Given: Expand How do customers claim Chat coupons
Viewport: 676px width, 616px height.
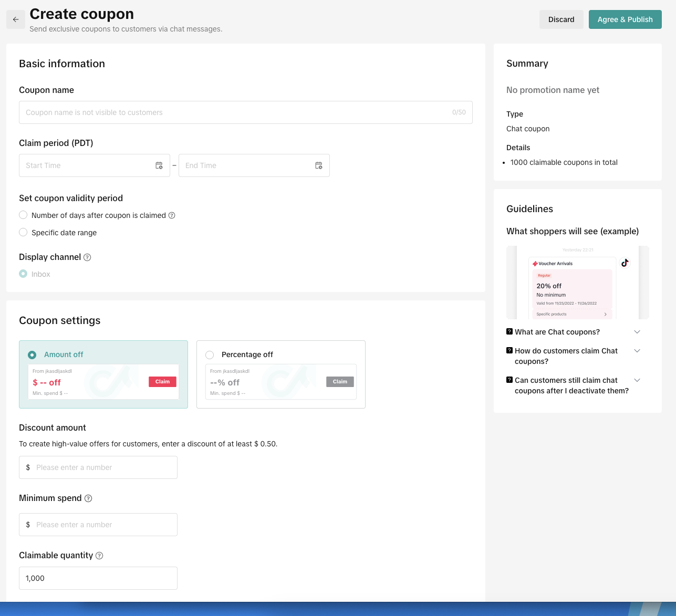Looking at the screenshot, I should (x=637, y=351).
